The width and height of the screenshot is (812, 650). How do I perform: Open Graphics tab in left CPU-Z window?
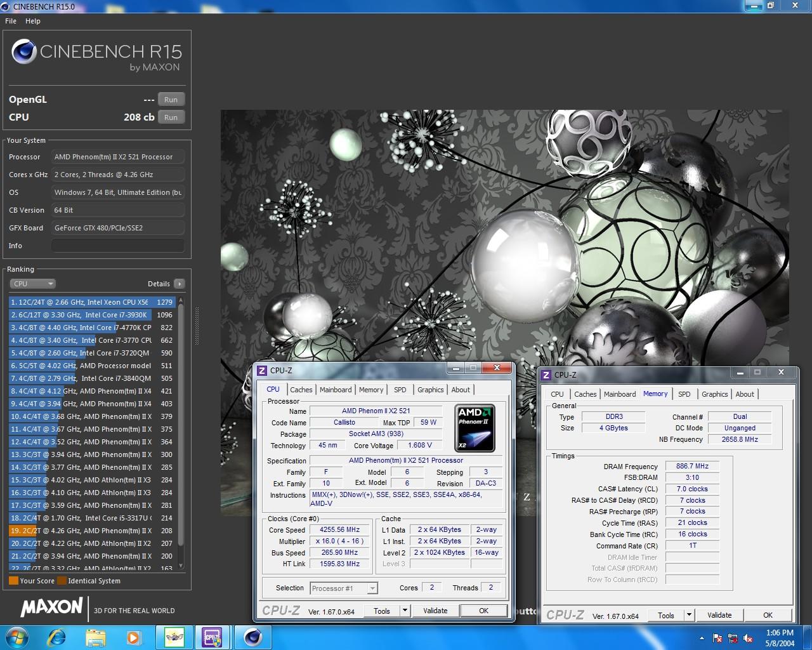coord(431,390)
